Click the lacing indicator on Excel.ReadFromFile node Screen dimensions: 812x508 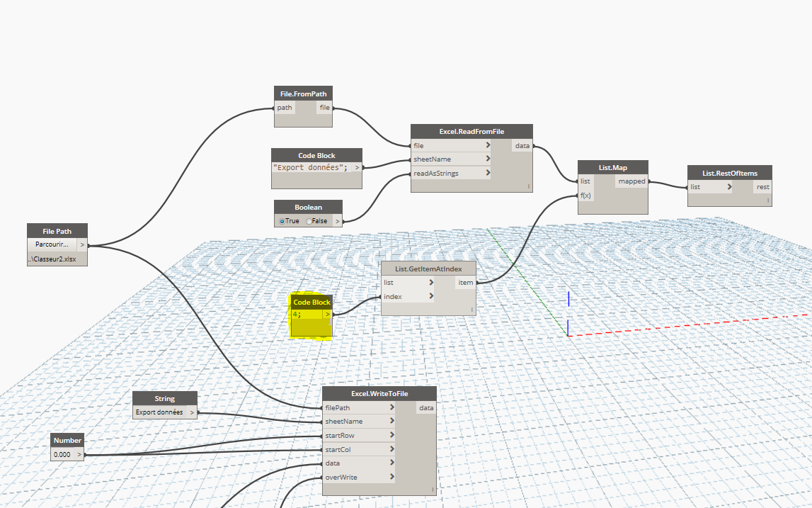(528, 187)
